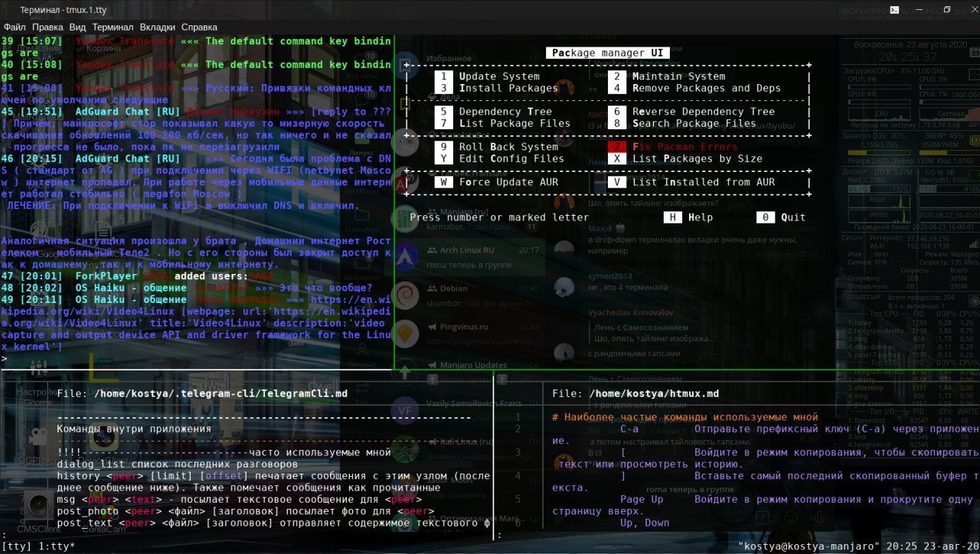
Task: Select red option Z Fix Pacman Errors
Action: coord(673,147)
